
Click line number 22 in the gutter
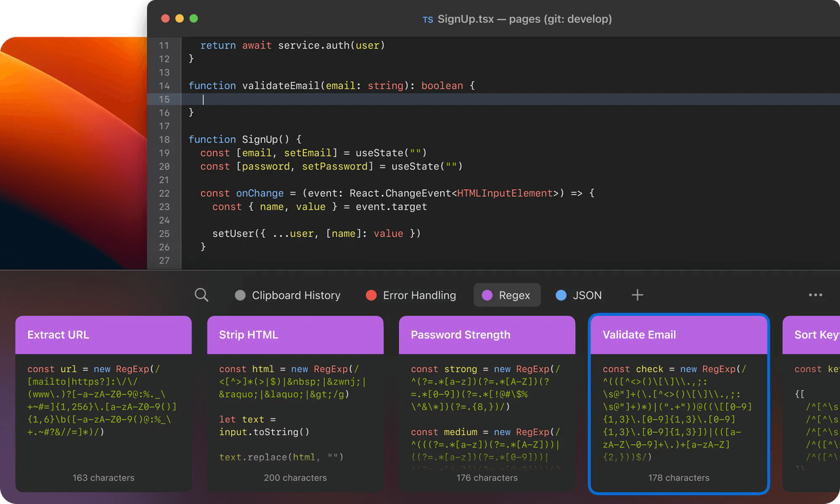click(164, 194)
